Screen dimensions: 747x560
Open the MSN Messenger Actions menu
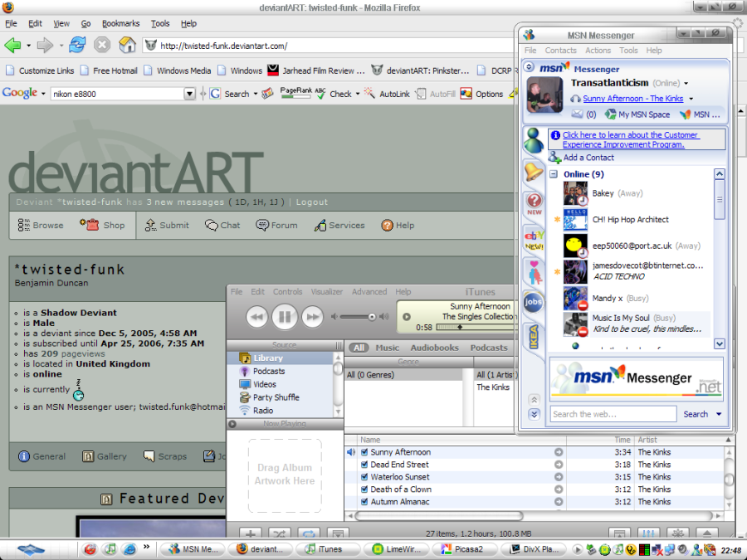click(598, 50)
